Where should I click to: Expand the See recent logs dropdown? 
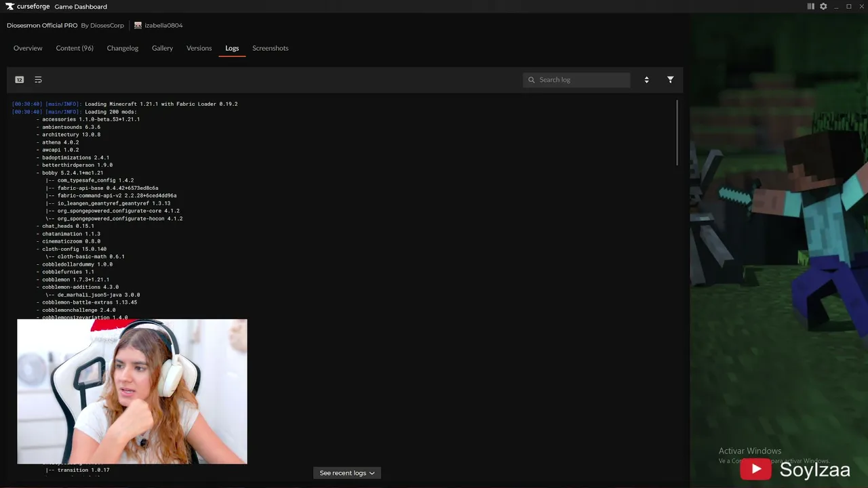347,473
